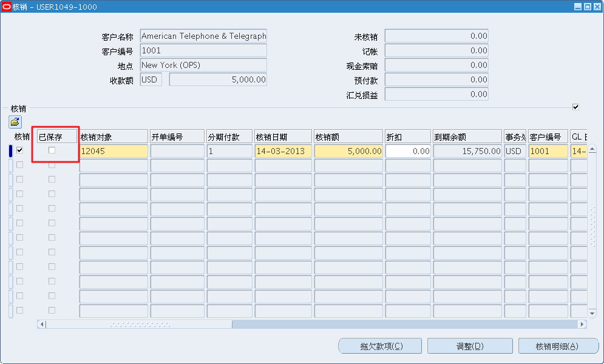Click the empty 开单编号 cell in first row
Screen dimensions: 604x364
pos(177,151)
